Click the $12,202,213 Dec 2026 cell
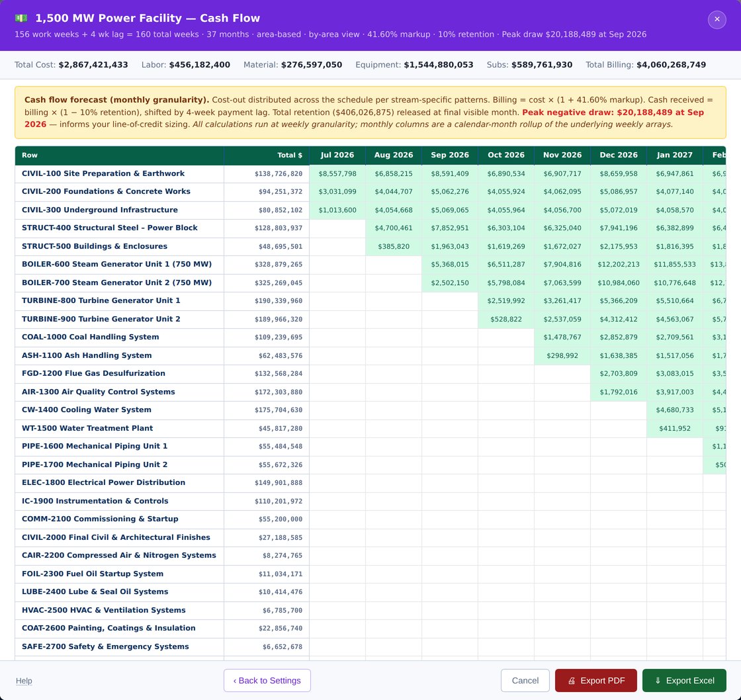 click(x=618, y=264)
